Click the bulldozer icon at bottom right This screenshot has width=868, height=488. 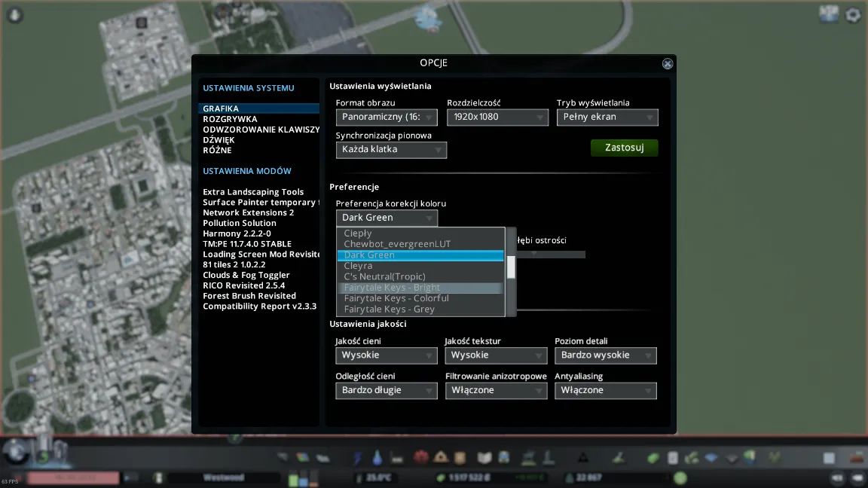(854, 458)
